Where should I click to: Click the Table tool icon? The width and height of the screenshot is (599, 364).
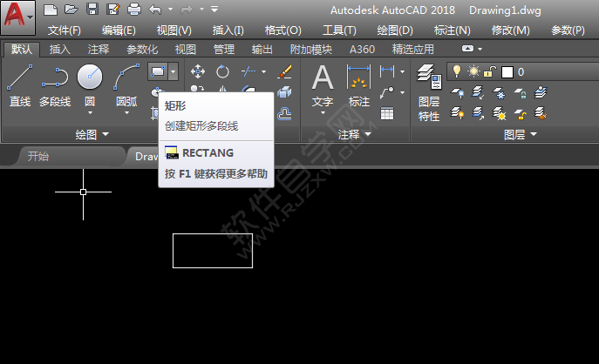pos(387,113)
